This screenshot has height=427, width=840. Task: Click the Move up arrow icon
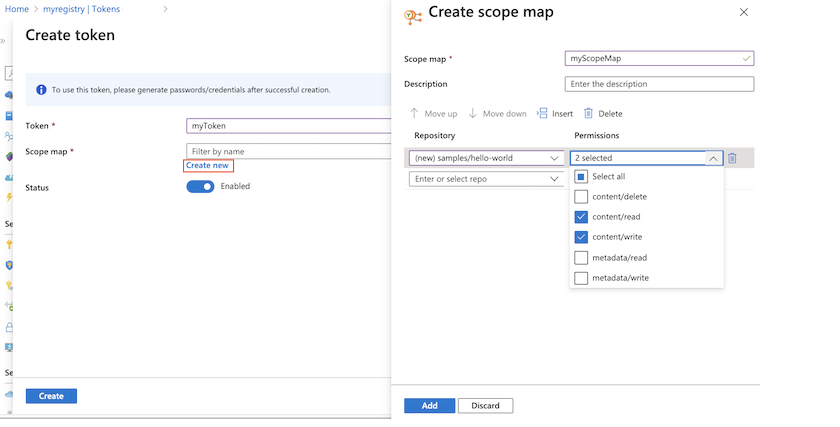(414, 114)
